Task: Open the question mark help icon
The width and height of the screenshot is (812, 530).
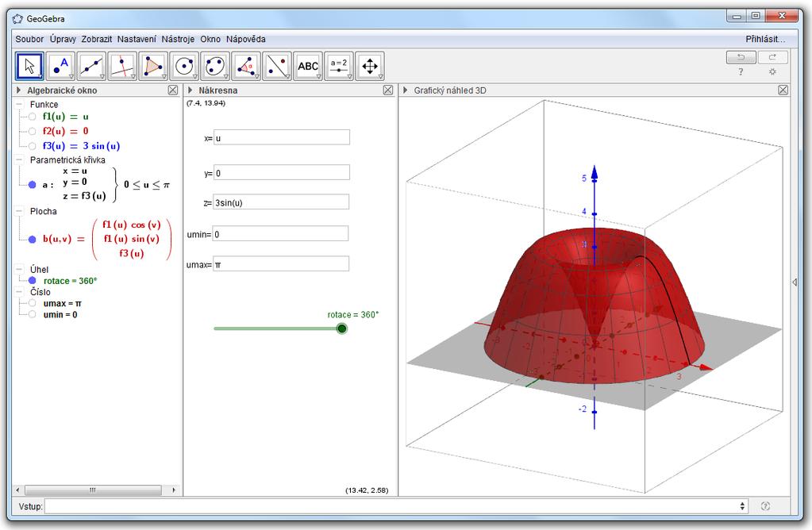Action: point(741,72)
